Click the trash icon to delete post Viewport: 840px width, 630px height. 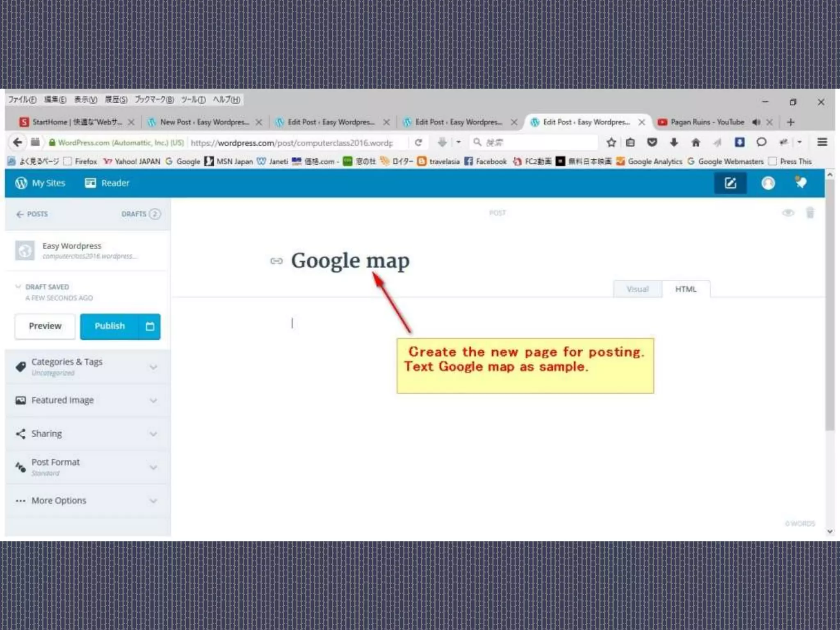810,212
